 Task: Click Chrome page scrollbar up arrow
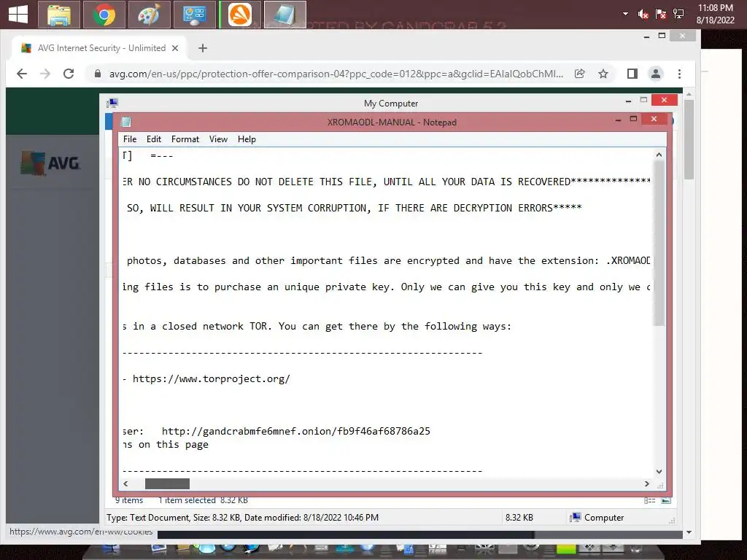click(689, 95)
